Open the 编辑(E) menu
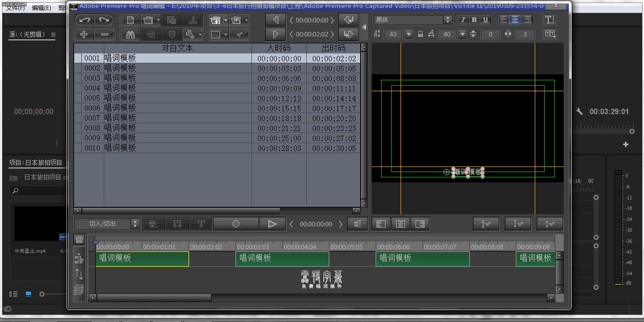644x322 pixels. point(41,7)
